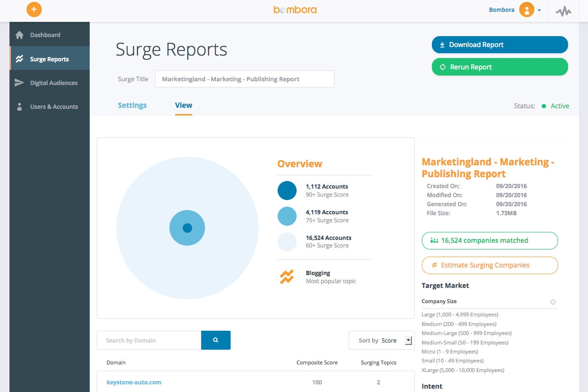Click the Surge Reports trend icon
Image resolution: width=588 pixels, height=392 pixels.
(19, 59)
